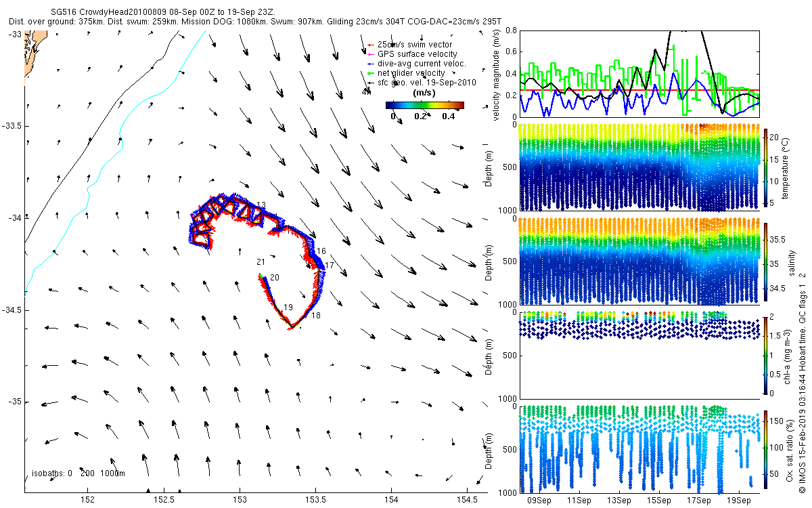Click track day label '13' on the map
The image size is (812, 508).
[261, 205]
